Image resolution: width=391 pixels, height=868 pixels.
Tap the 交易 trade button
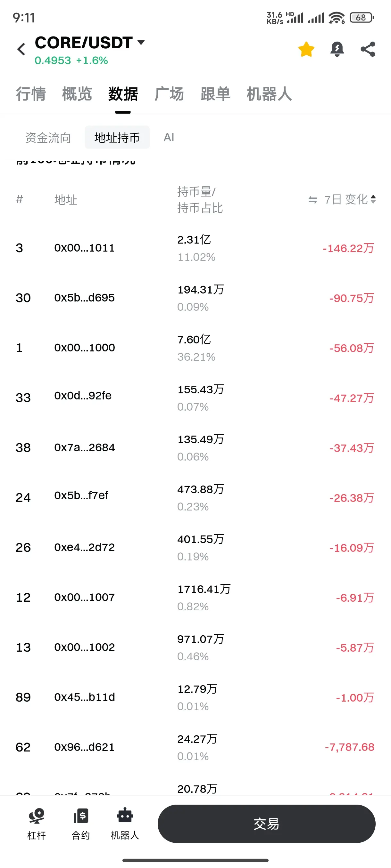267,824
